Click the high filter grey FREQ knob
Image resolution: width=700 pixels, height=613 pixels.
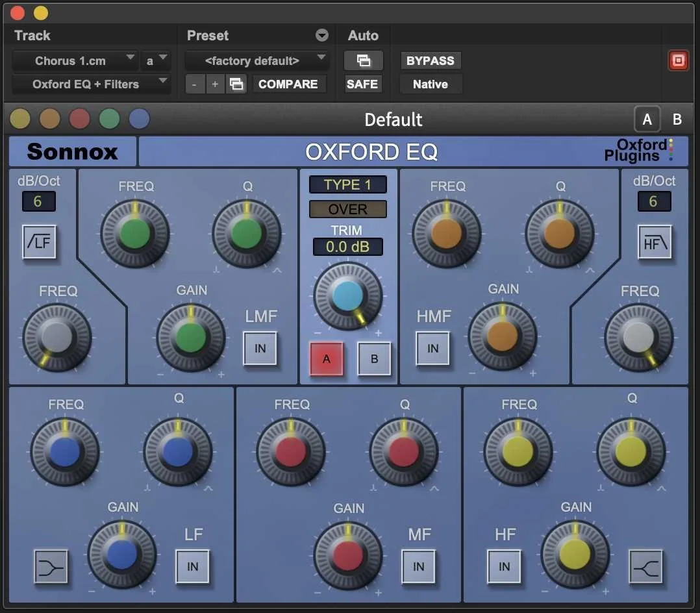[638, 338]
